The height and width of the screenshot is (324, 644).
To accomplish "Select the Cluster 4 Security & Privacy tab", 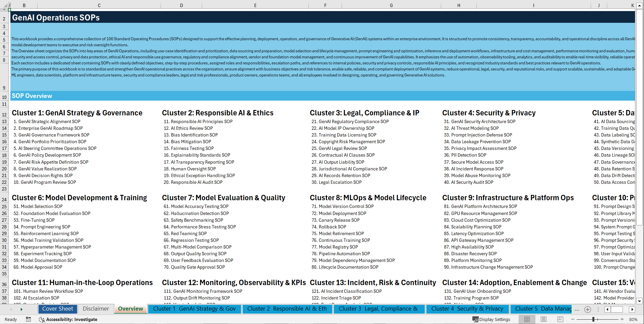I will point(467,309).
